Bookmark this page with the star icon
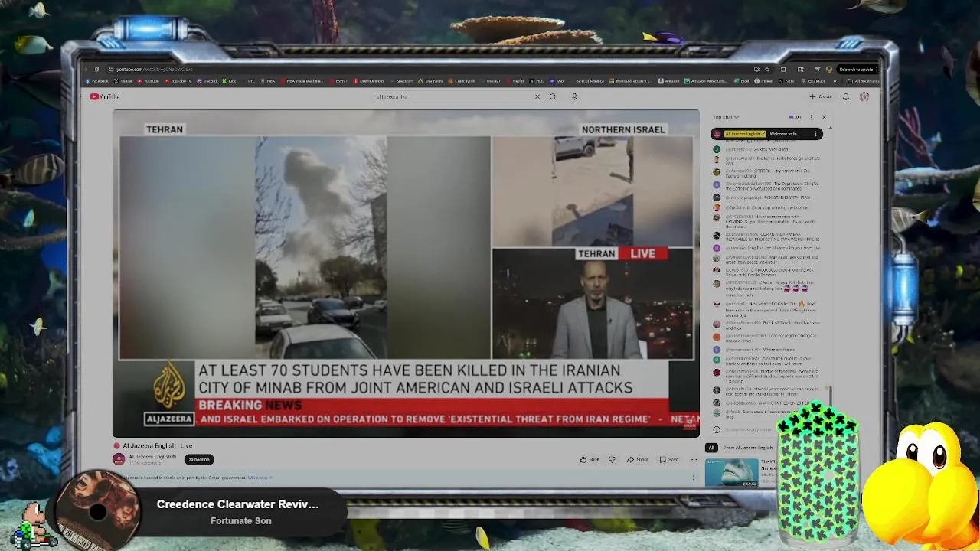980x551 pixels. pyautogui.click(x=767, y=70)
